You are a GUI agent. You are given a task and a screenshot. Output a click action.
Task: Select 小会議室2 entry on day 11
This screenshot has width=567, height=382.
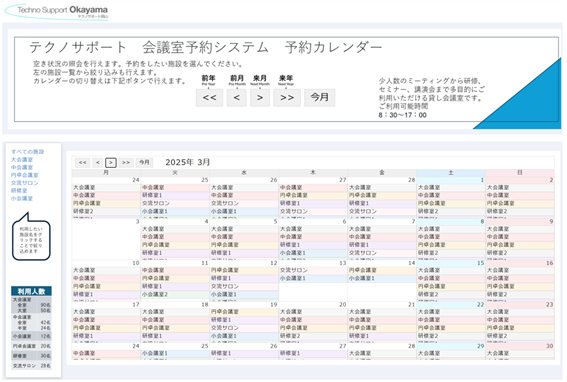(x=175, y=294)
